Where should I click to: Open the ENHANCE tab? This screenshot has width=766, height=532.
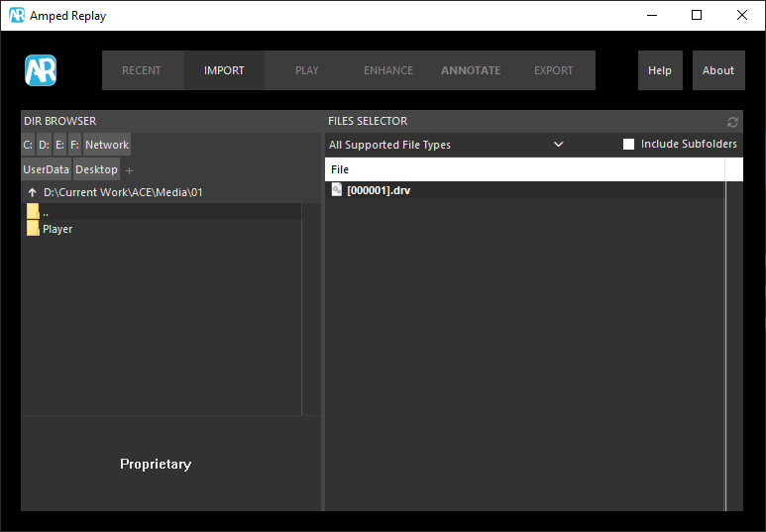388,70
